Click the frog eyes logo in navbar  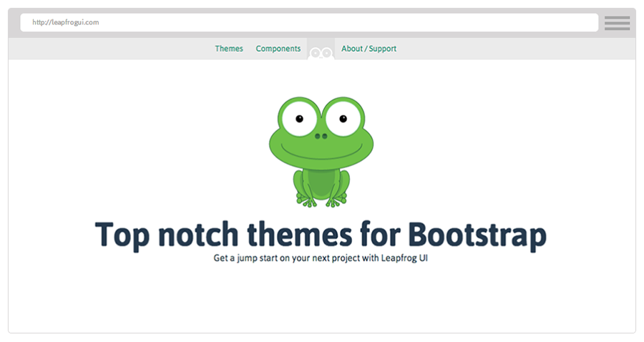coord(321,52)
